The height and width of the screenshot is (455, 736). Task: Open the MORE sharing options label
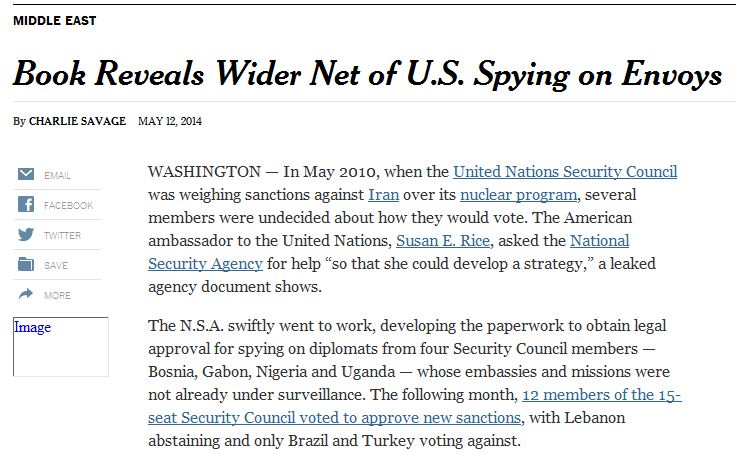(x=57, y=296)
